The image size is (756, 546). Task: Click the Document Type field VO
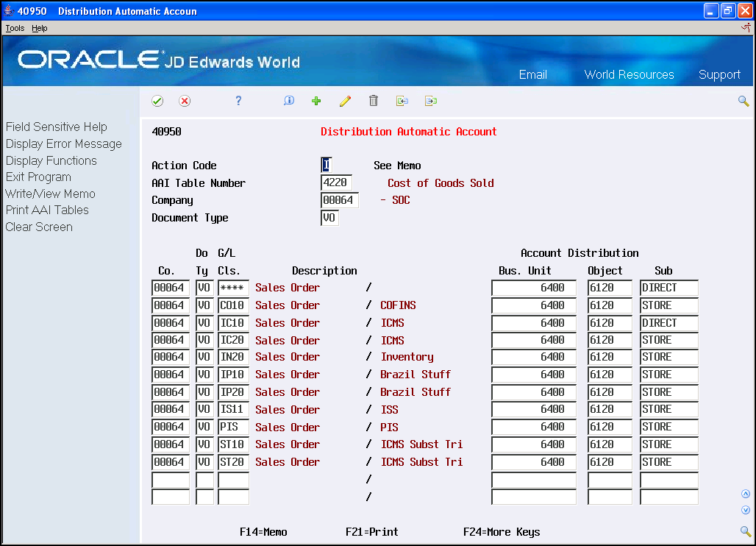coord(329,218)
